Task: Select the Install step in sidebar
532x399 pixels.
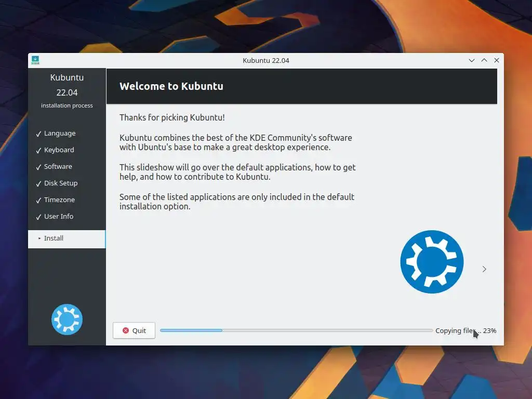Action: 67,239
